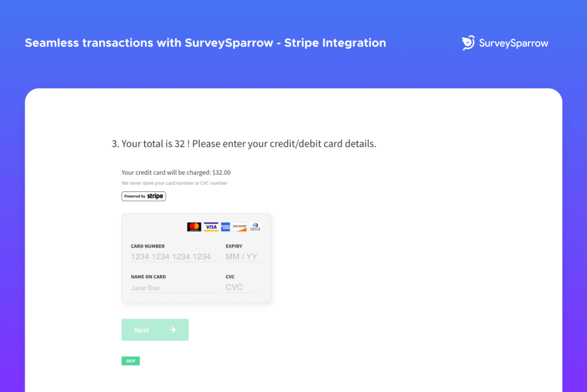Focus the Card Number input field
This screenshot has height=392, width=587.
[174, 257]
